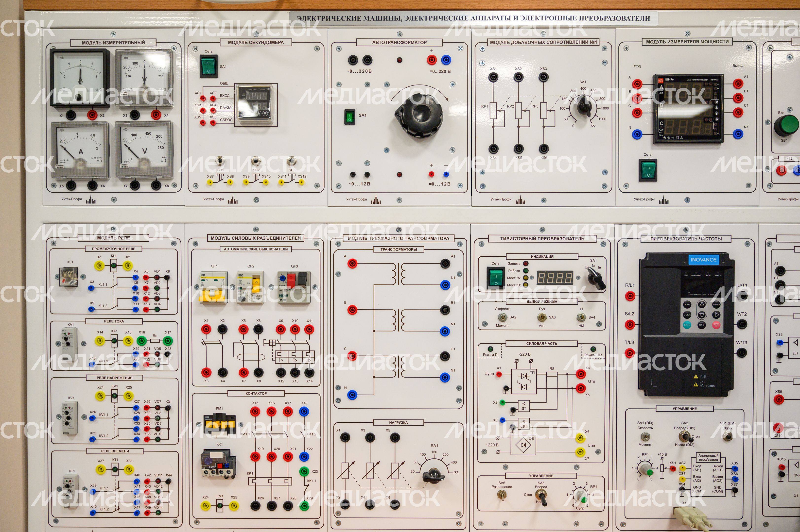Hit the RUN key on Inovance keypad
Screen dimensions: 800x532
pos(687,325)
